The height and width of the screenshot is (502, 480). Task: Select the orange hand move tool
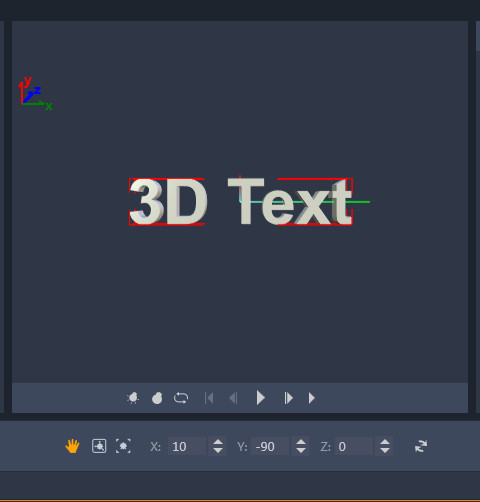[x=72, y=446]
